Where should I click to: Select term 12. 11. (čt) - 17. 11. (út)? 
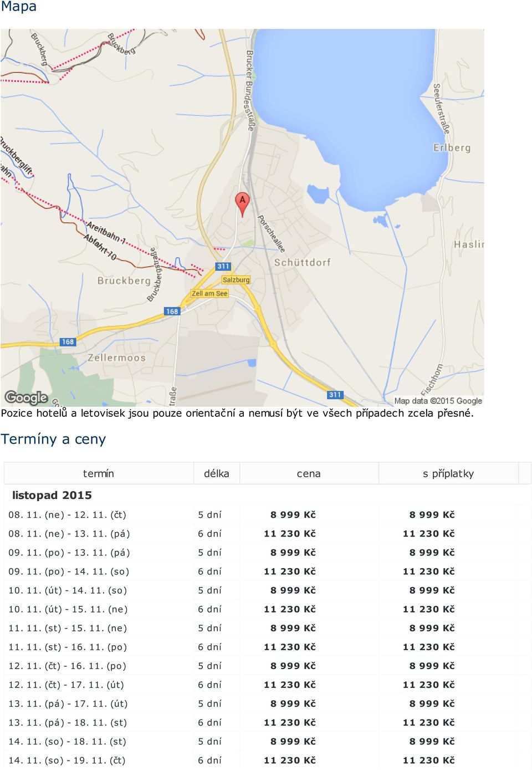66,685
